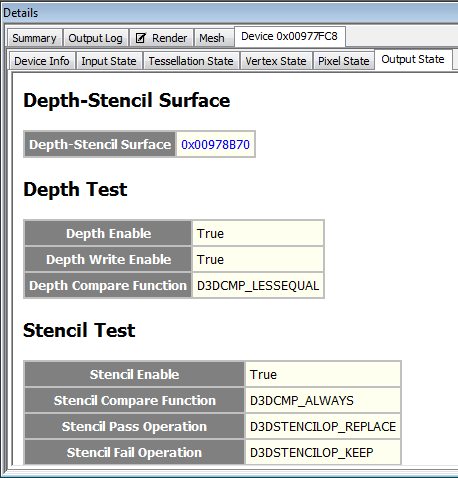Open the Summary tab
The image size is (458, 478).
[35, 38]
